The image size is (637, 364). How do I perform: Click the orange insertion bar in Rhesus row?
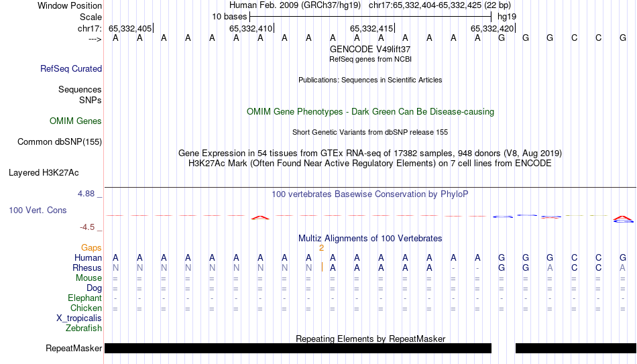click(x=322, y=267)
